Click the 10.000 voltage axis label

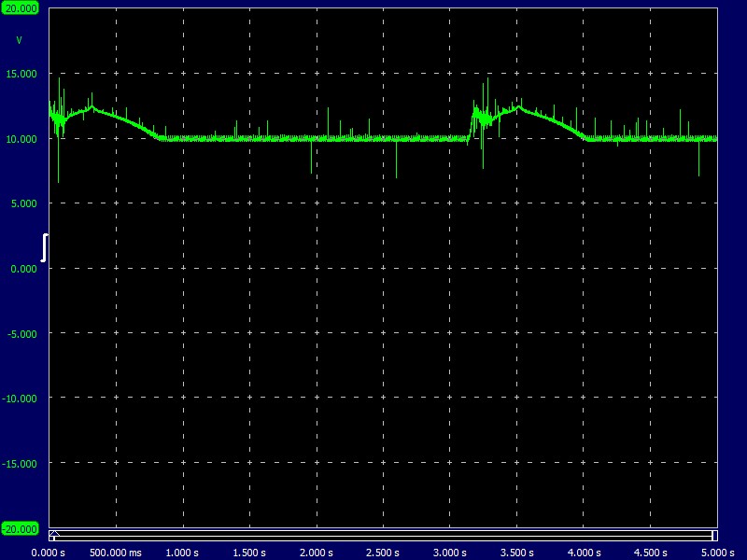tap(21, 139)
